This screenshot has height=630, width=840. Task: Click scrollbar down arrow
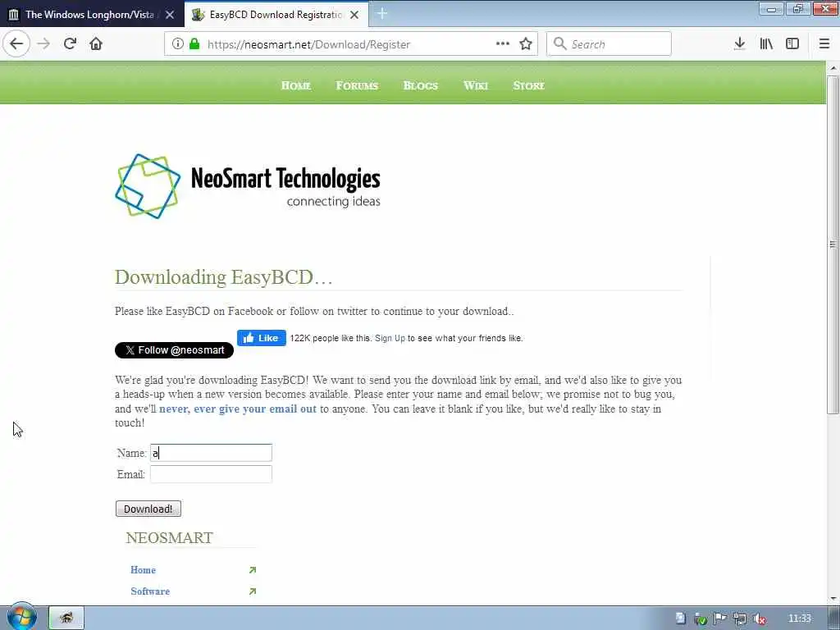coord(833,599)
